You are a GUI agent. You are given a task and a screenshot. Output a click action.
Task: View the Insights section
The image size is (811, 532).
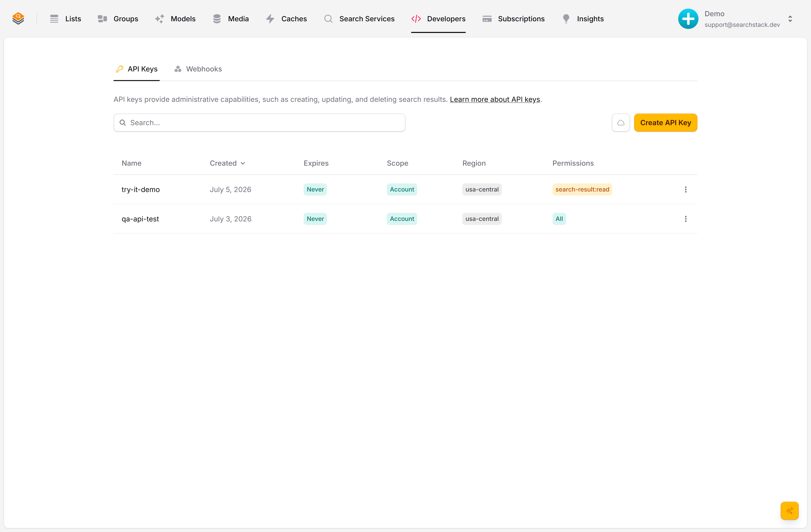583,19
